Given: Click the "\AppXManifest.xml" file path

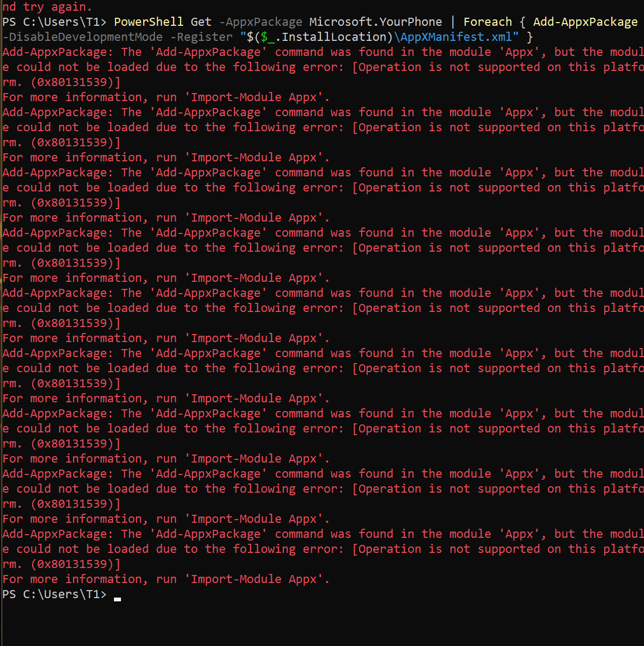Looking at the screenshot, I should [453, 37].
